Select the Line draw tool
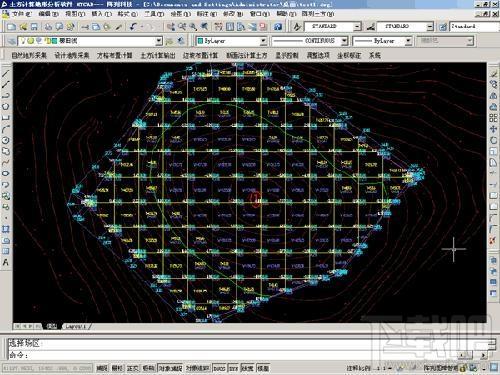Image resolution: width=500 pixels, height=375 pixels. coord(6,74)
